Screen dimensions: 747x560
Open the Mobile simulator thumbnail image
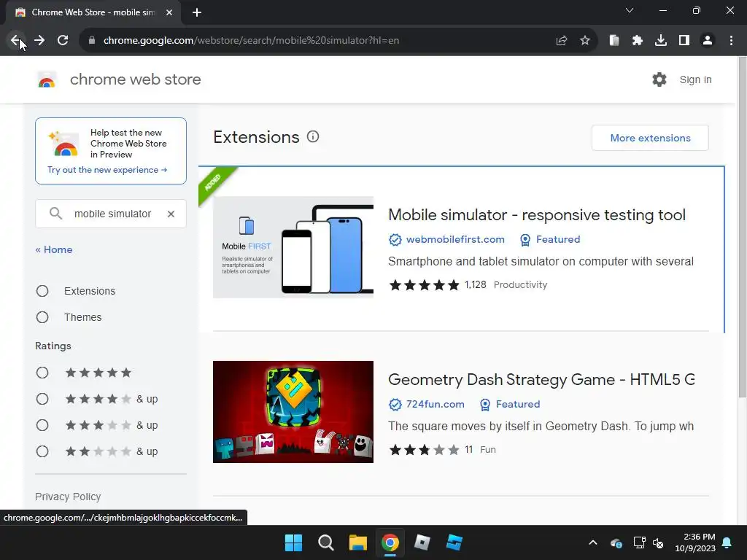click(x=293, y=247)
